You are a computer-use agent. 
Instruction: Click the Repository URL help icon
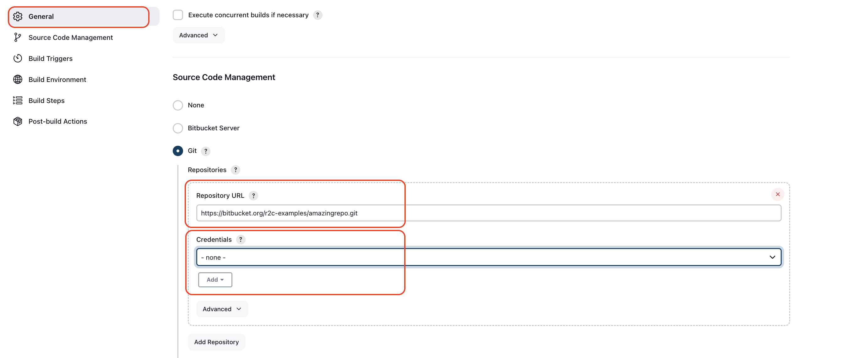[253, 196]
